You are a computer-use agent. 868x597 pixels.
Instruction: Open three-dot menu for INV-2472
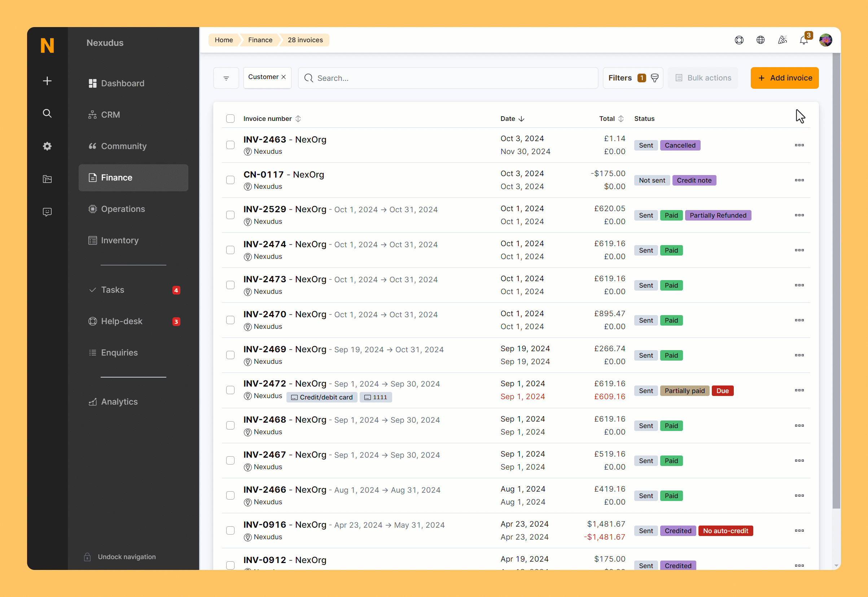coord(799,391)
